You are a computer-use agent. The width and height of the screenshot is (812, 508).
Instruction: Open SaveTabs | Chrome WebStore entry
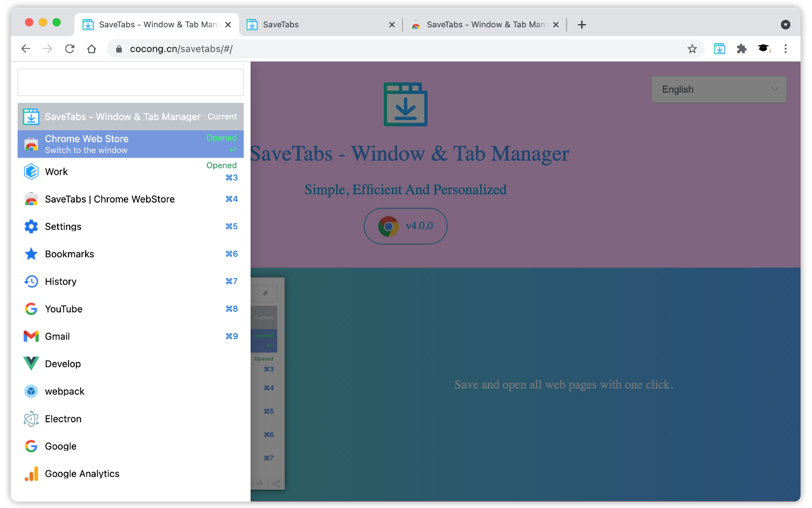[x=131, y=199]
